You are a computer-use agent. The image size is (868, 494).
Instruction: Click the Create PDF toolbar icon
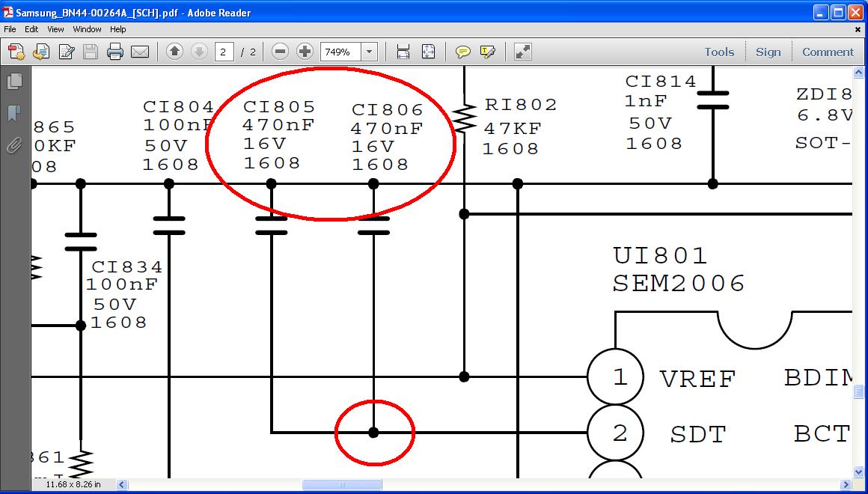pos(16,52)
